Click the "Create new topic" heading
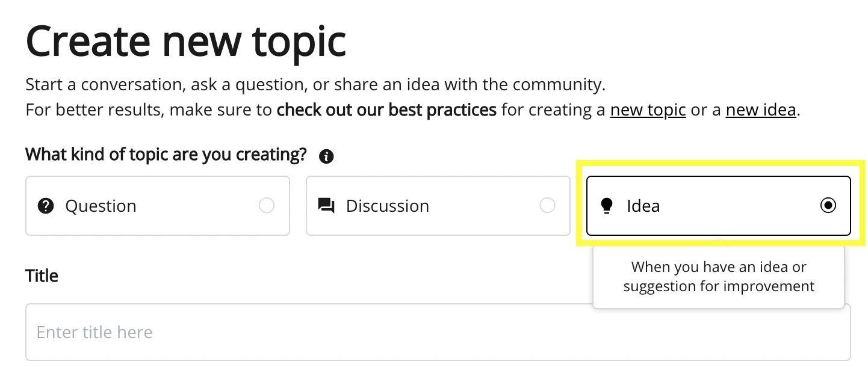Viewport: 868px width, 367px height. (186, 41)
